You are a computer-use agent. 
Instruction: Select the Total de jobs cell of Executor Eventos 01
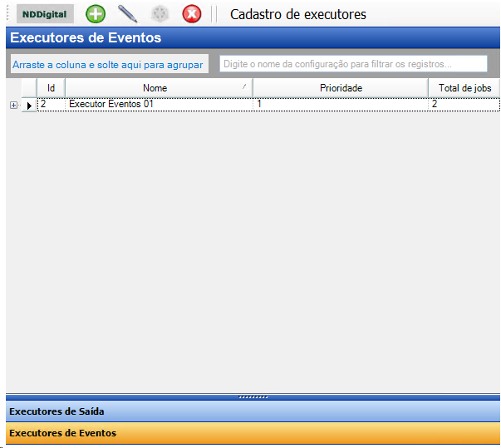(464, 104)
